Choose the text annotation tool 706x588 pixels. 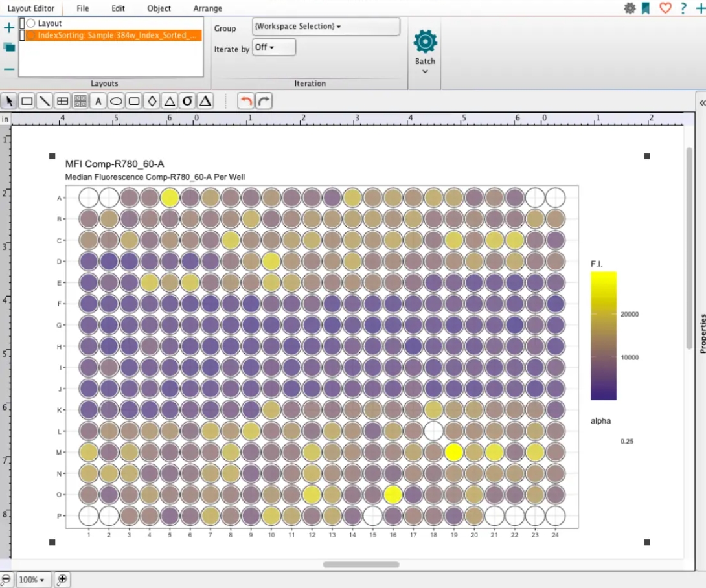[x=98, y=101]
